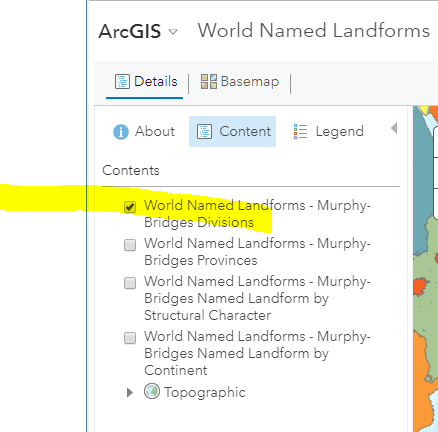
Task: Click the Legend list icon
Action: pyautogui.click(x=300, y=131)
